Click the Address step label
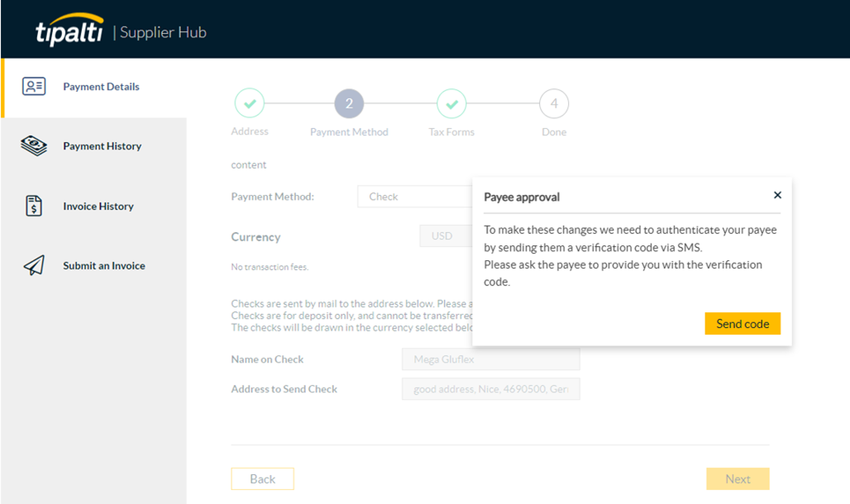 click(x=250, y=131)
